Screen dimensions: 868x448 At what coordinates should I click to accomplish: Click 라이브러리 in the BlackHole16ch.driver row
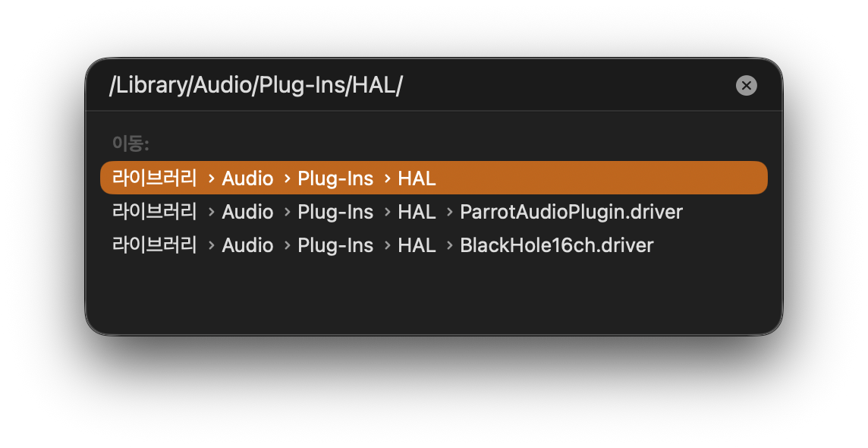(x=154, y=245)
